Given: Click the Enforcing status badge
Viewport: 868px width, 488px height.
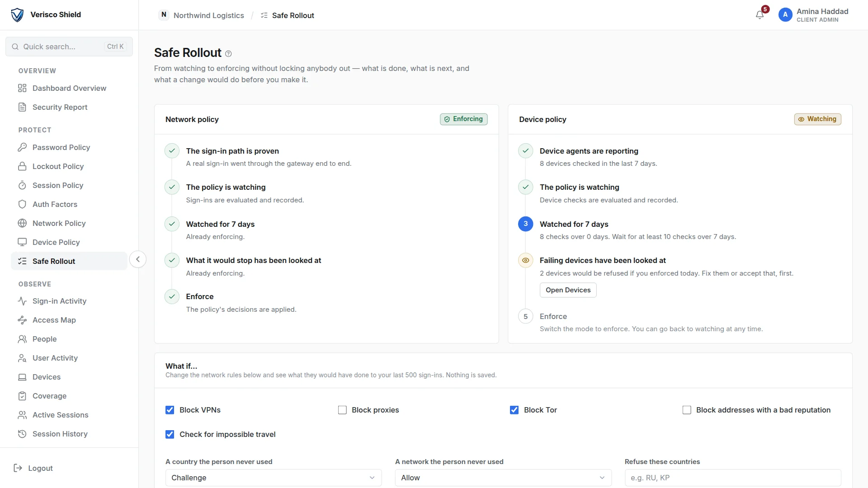Looking at the screenshot, I should (x=463, y=119).
